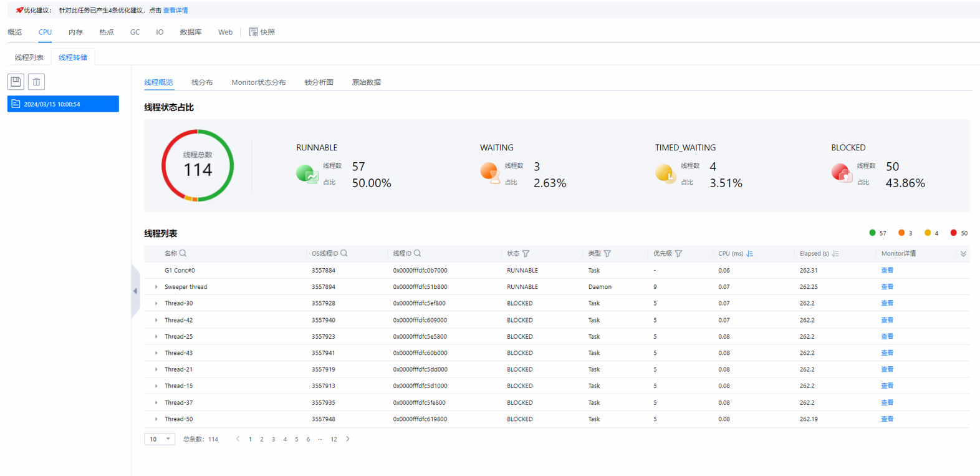Image resolution: width=980 pixels, height=476 pixels.
Task: Expand the Thread-21 row
Action: click(x=156, y=369)
